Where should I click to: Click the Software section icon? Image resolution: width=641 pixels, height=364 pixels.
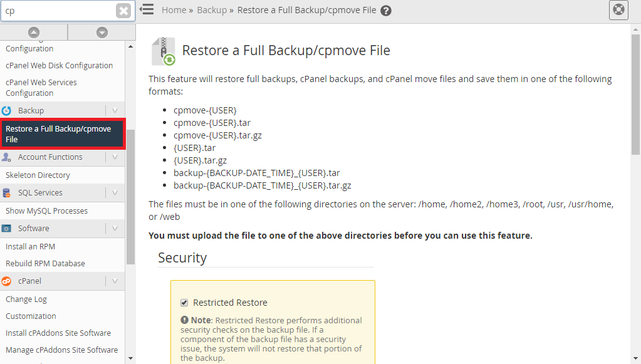pos(7,229)
